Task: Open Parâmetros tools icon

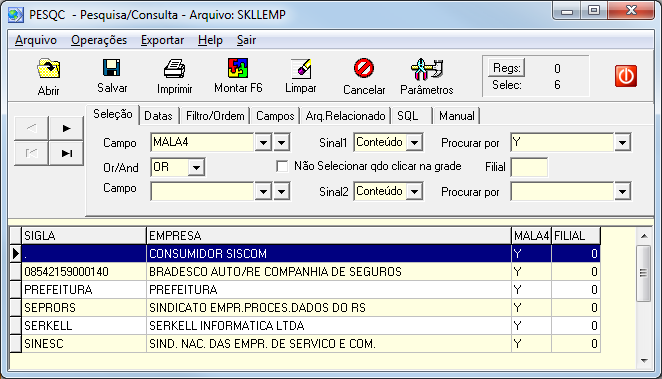Action: click(x=426, y=69)
